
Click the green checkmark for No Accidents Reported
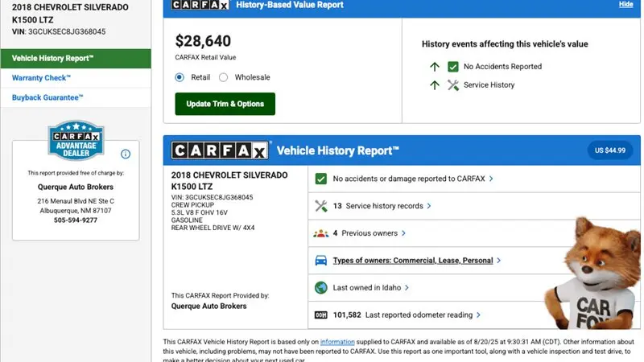(452, 67)
